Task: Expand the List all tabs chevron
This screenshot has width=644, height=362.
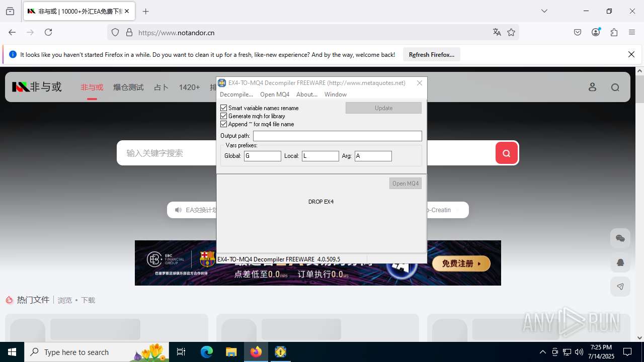Action: [544, 11]
